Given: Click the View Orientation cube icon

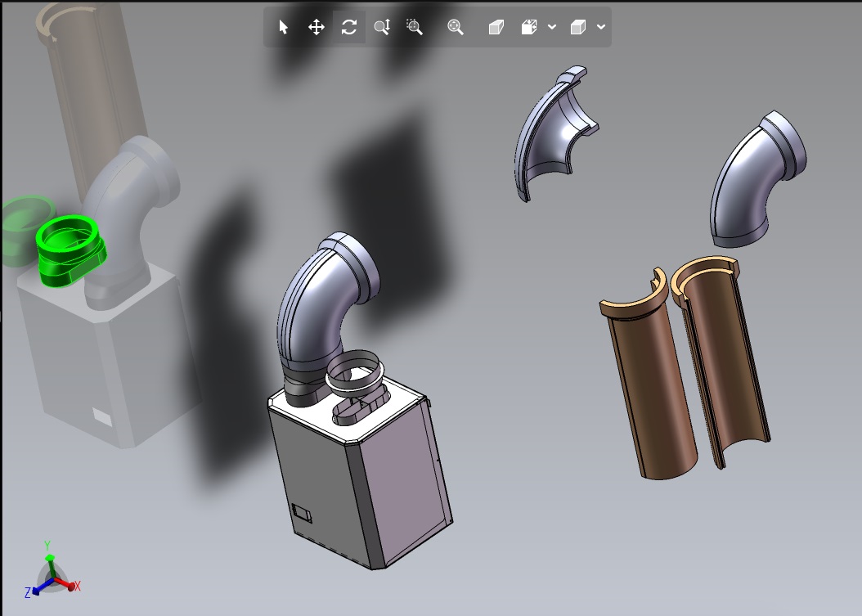Looking at the screenshot, I should pyautogui.click(x=529, y=27).
